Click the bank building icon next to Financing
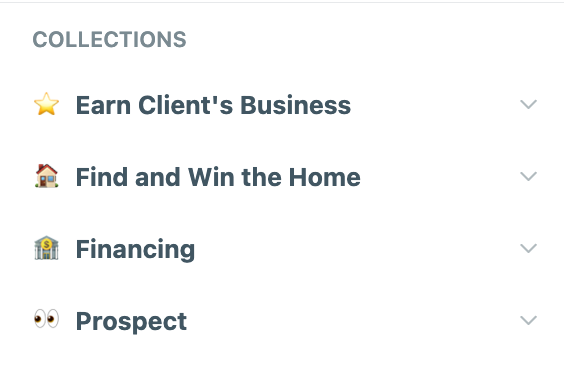 (x=46, y=248)
